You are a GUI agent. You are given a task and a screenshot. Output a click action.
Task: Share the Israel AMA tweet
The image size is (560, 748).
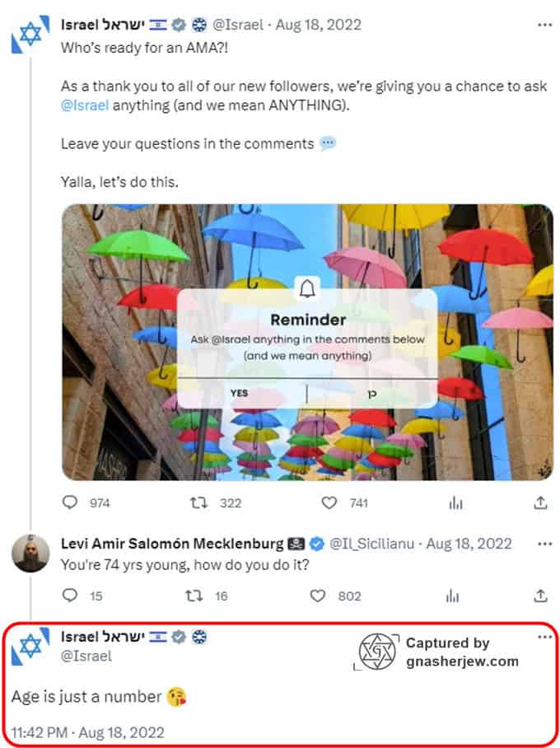541,503
